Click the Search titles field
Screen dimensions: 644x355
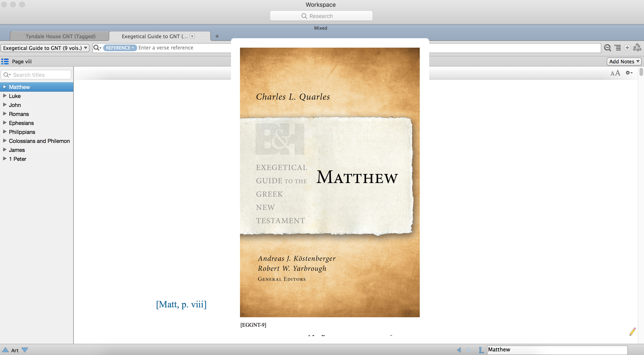(x=40, y=75)
